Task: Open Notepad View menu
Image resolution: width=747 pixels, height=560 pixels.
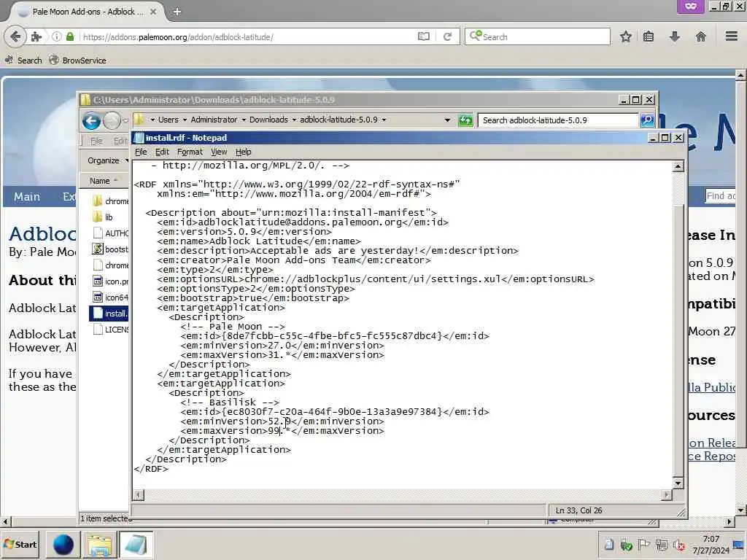Action: point(219,152)
